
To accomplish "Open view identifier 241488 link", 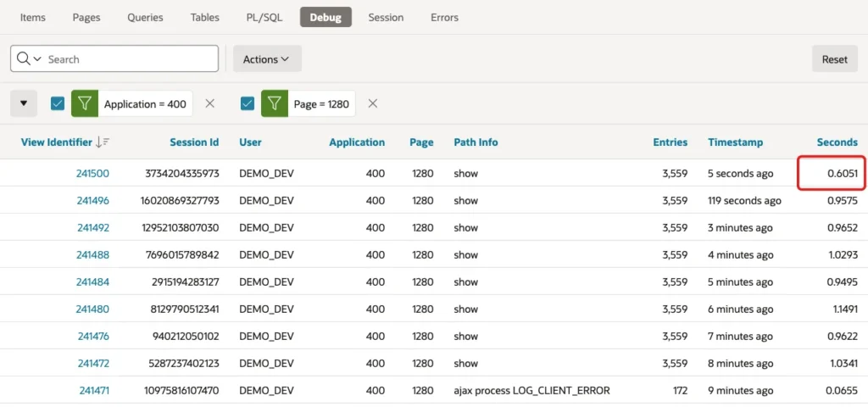I will (92, 254).
